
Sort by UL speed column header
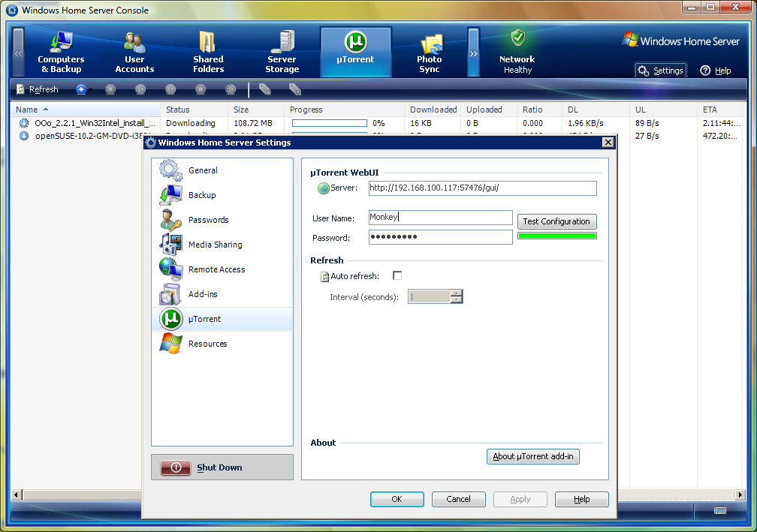point(663,110)
